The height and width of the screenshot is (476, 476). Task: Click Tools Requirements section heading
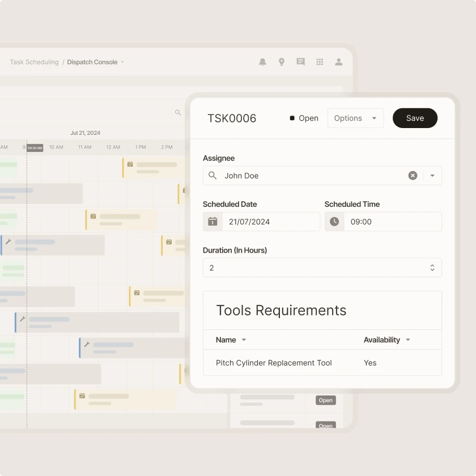tap(281, 311)
